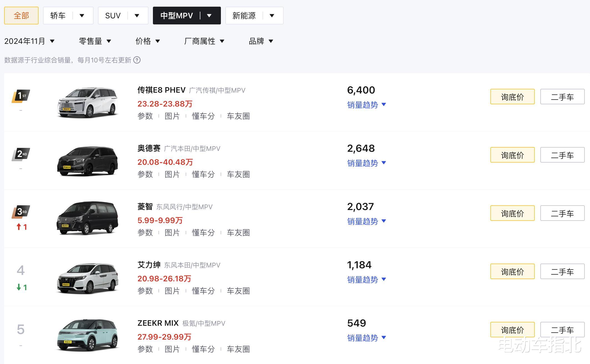Click the help question mark icon
The height and width of the screenshot is (364, 590).
pos(137,60)
